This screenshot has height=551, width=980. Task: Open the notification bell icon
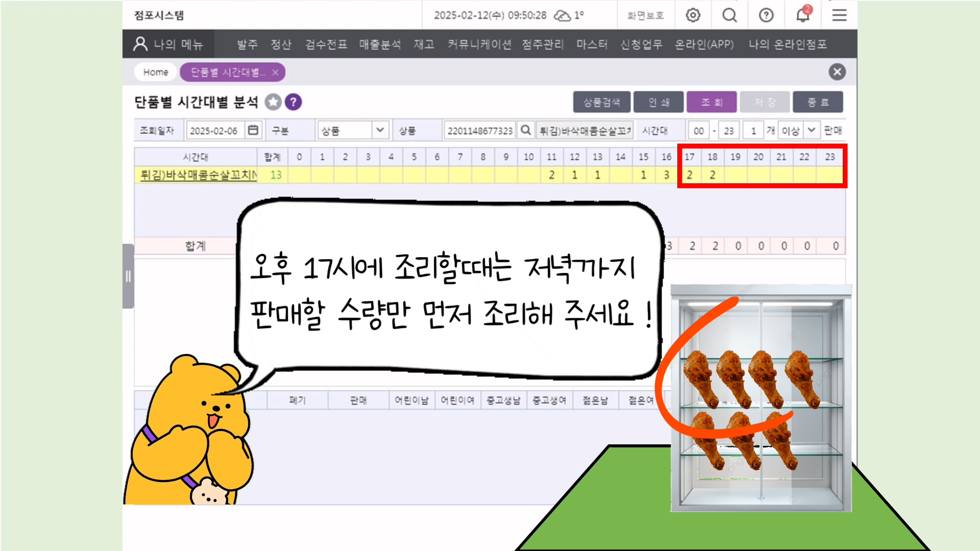click(x=803, y=15)
